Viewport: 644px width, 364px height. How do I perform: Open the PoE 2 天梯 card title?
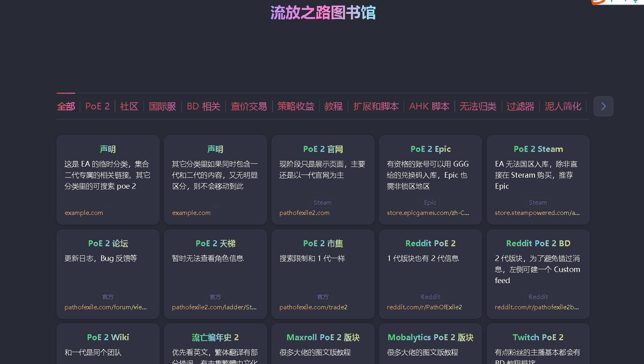pos(215,243)
